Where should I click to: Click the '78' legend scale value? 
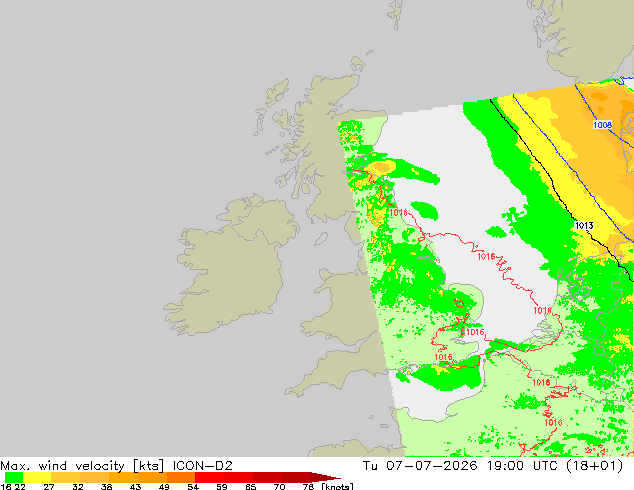308,486
